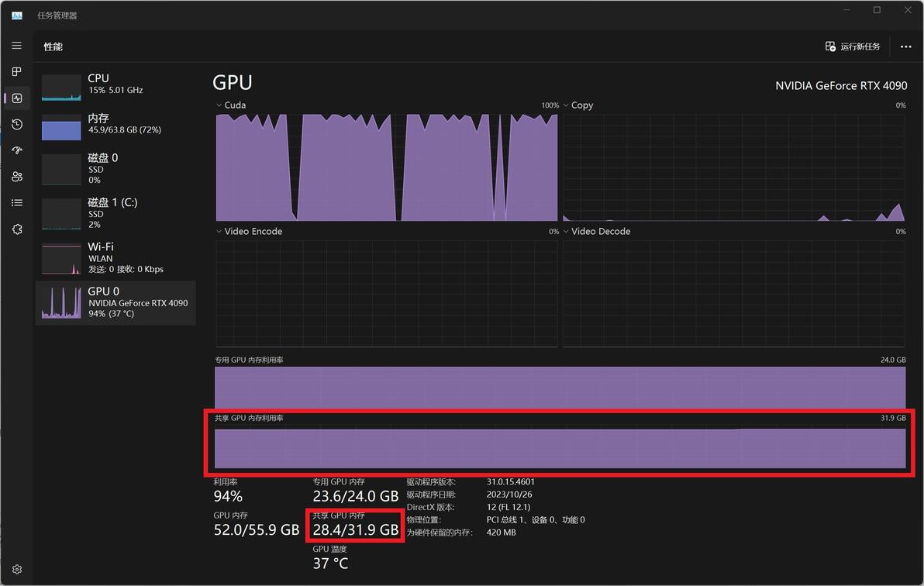Expand the Cuda graph engine dropdown
Viewport: 924px width, 586px height.
tap(231, 105)
